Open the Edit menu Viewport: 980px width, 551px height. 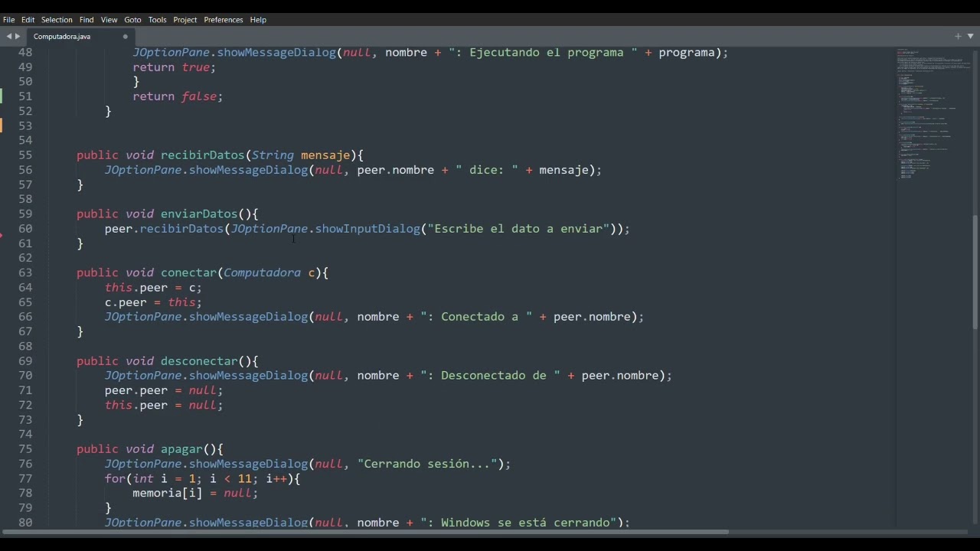pos(28,20)
